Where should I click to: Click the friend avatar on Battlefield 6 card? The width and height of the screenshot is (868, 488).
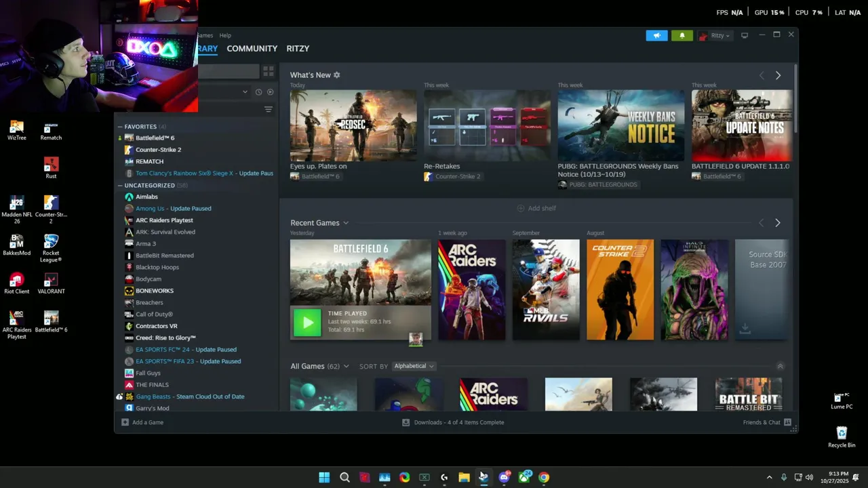pos(416,339)
